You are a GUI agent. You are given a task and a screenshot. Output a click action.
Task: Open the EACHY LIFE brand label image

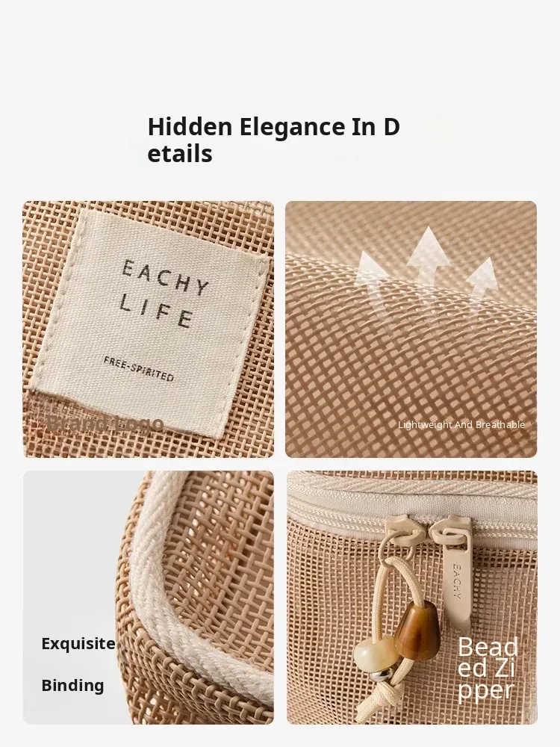(148, 329)
